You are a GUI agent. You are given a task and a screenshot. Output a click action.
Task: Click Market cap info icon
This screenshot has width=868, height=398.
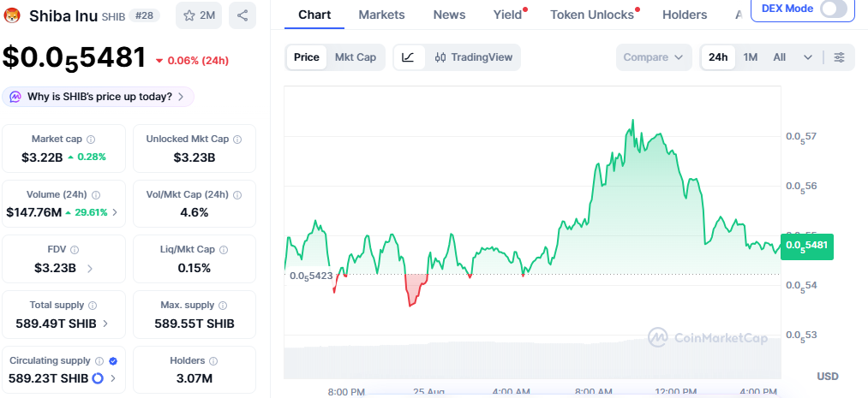click(x=91, y=140)
